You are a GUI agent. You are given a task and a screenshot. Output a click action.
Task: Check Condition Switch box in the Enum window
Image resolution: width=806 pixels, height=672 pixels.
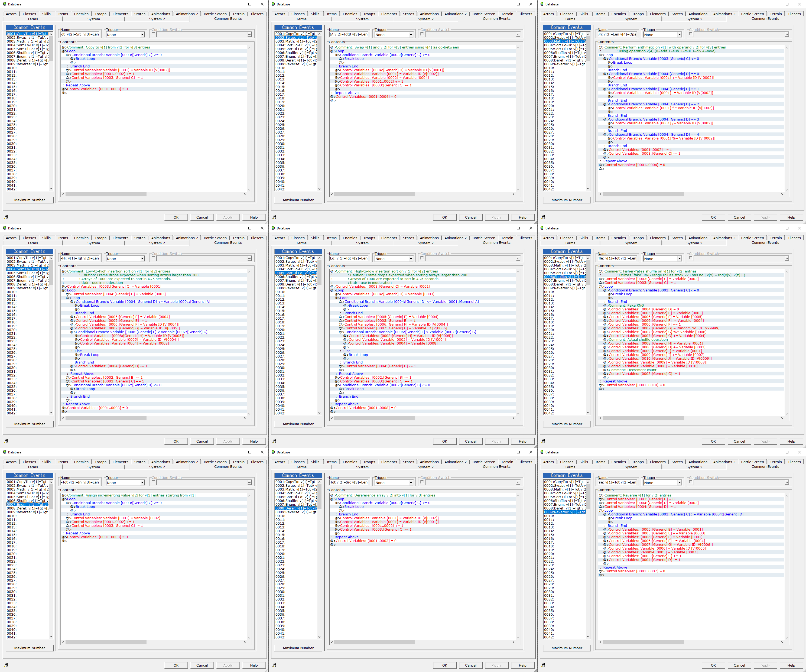coord(153,482)
